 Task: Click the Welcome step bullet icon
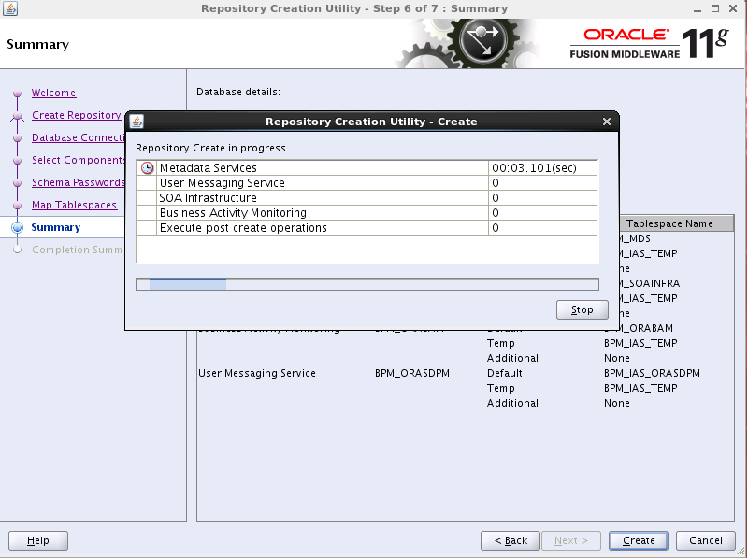click(17, 93)
